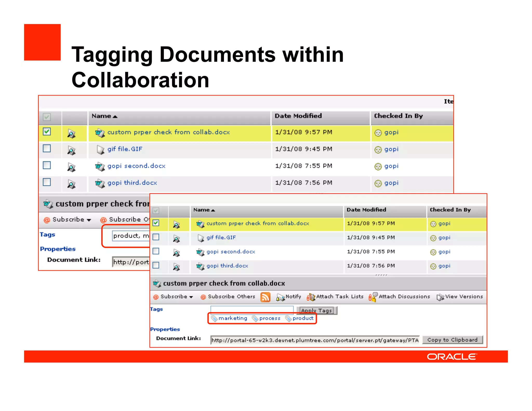Click Checked In By column header, back window
The width and height of the screenshot is (532, 411).
398,116
